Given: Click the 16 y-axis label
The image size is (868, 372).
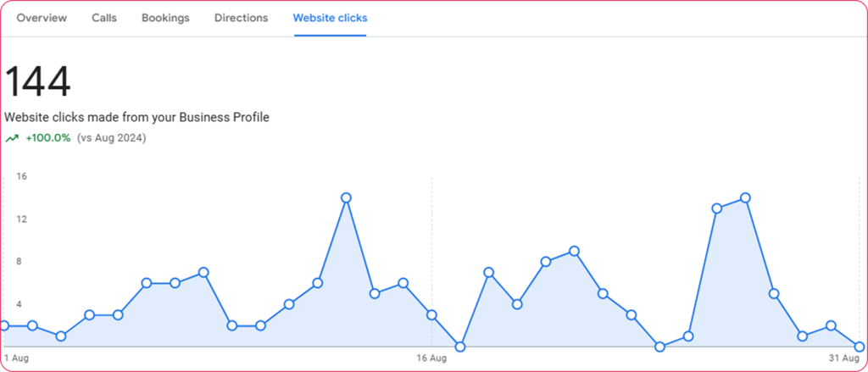Looking at the screenshot, I should (22, 176).
